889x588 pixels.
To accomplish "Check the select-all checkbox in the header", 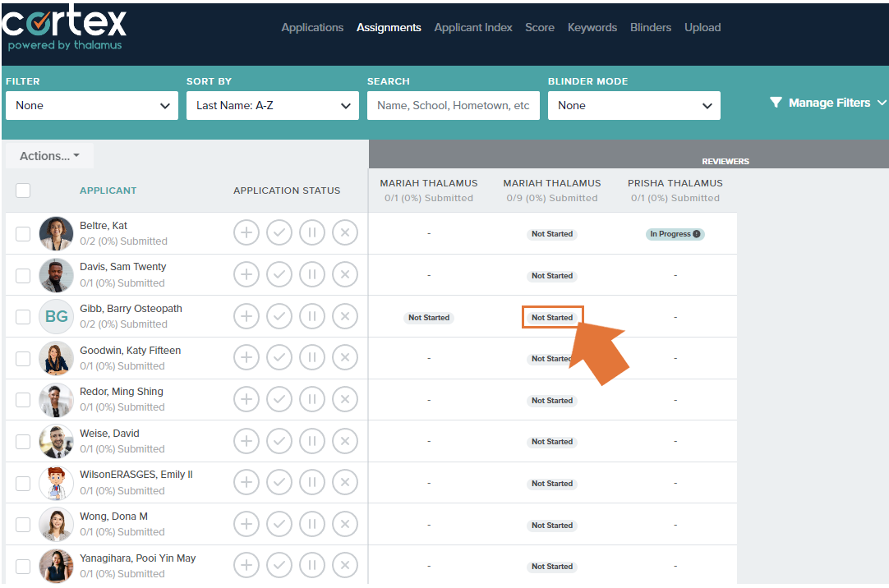I will (x=23, y=190).
